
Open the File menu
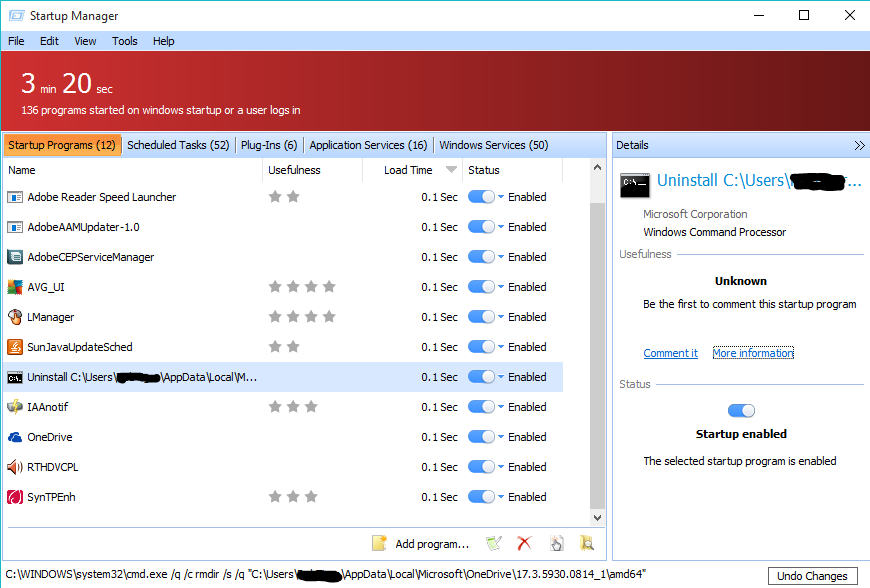(16, 41)
